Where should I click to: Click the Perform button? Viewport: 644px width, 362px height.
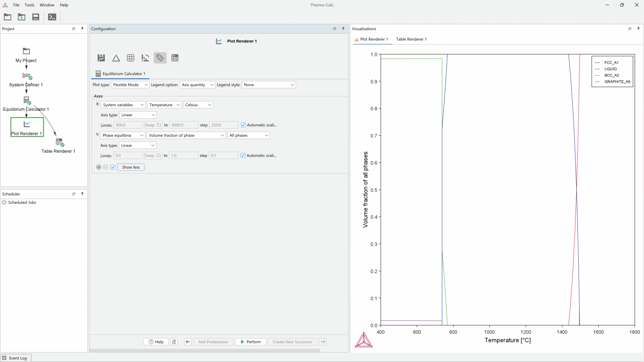point(251,342)
